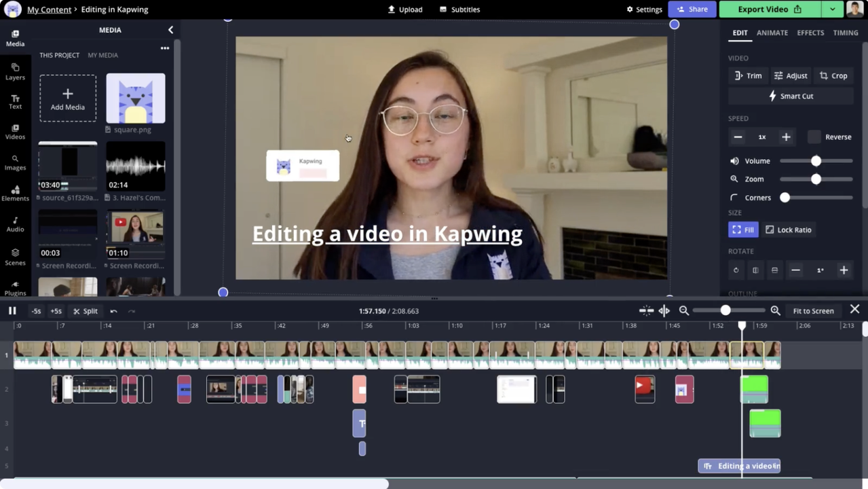Click the zoom out magnifier on timeline

point(684,310)
